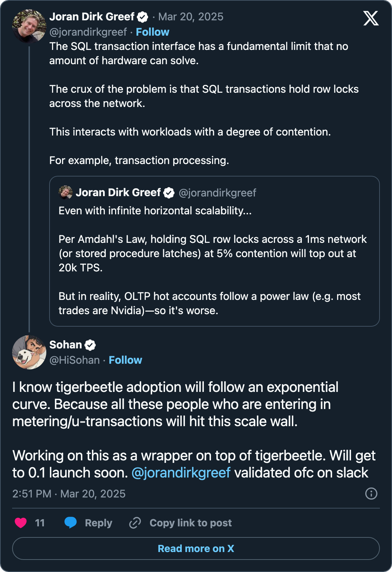Click Sohan's verified badge

(x=90, y=345)
